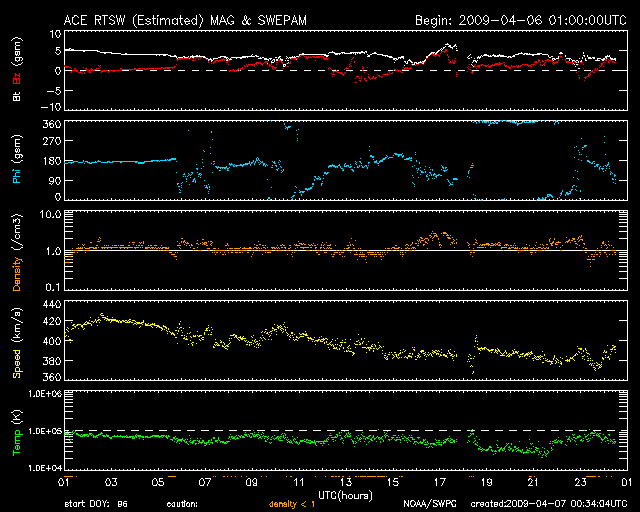Click the '19' hour label on the time axis
Image resolution: width=640 pixels, height=512 pixels.
tap(486, 483)
